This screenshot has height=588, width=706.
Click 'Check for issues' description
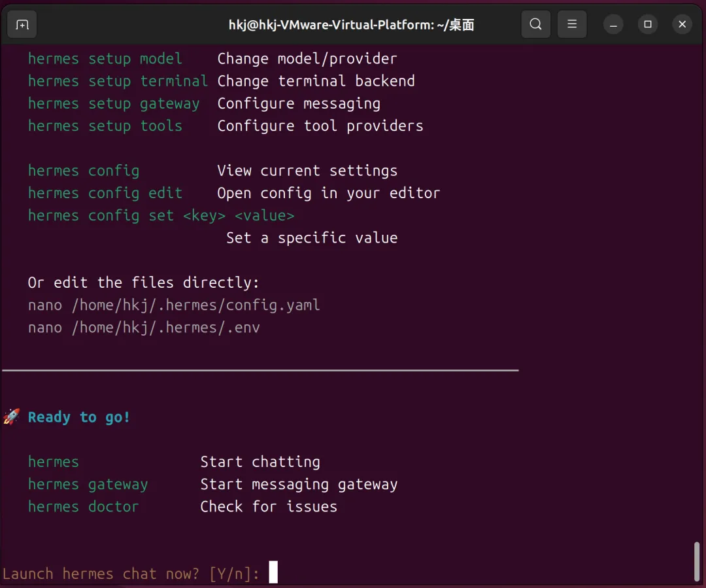269,507
